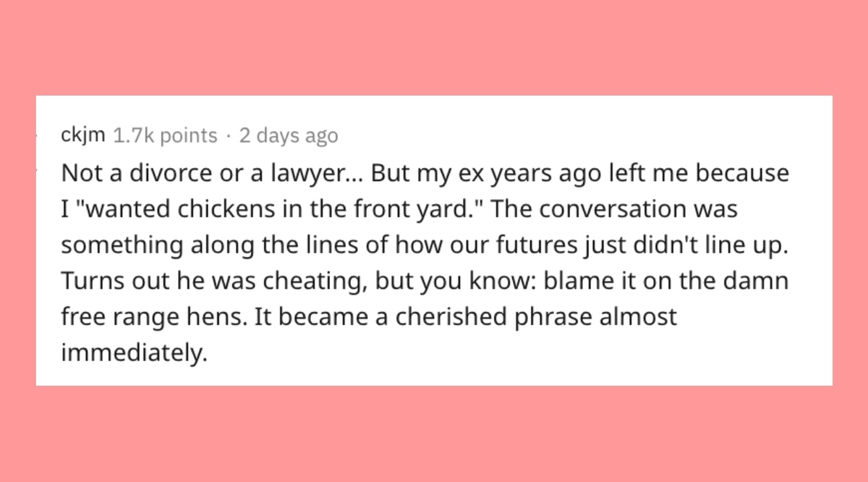This screenshot has width=868, height=482.
Task: Click the line starting 'free range hens'
Action: coord(369,317)
